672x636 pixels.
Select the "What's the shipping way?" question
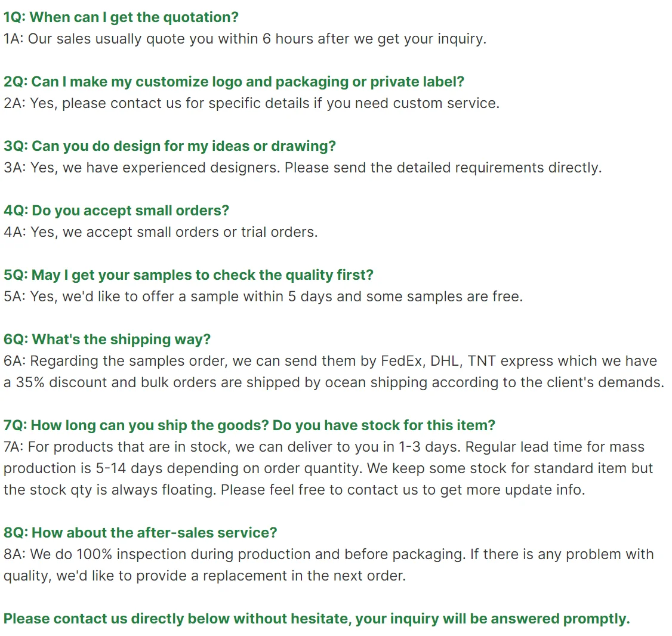107,339
